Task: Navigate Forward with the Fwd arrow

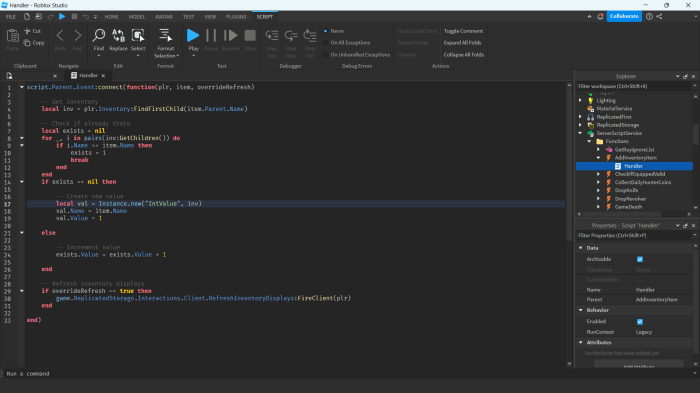Action: [x=77, y=35]
